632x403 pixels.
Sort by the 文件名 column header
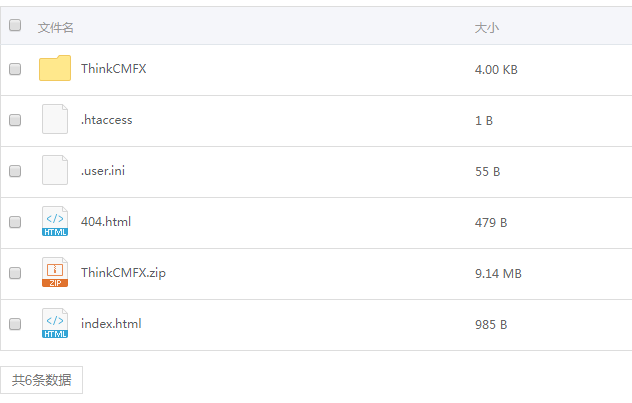(56, 28)
